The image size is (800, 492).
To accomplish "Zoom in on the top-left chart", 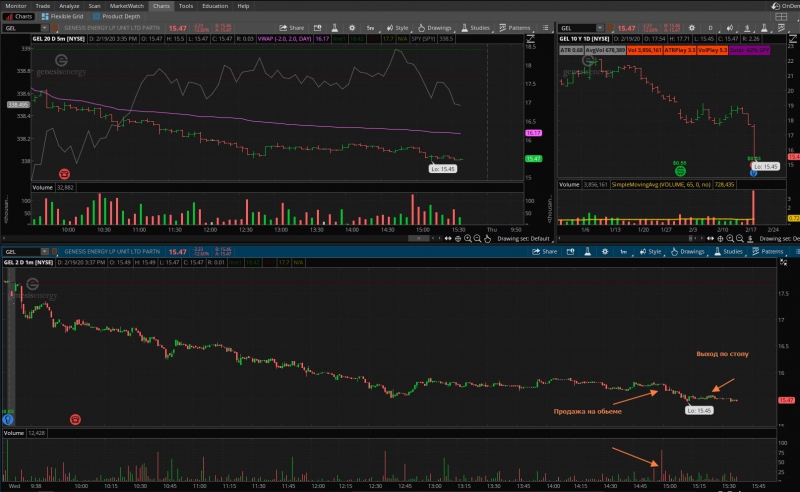I will click(467, 238).
